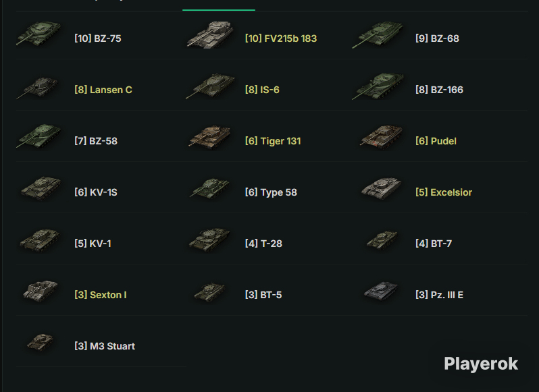Select the Pz. III E tank icon
Screen dimensions: 539x392
coord(381,291)
